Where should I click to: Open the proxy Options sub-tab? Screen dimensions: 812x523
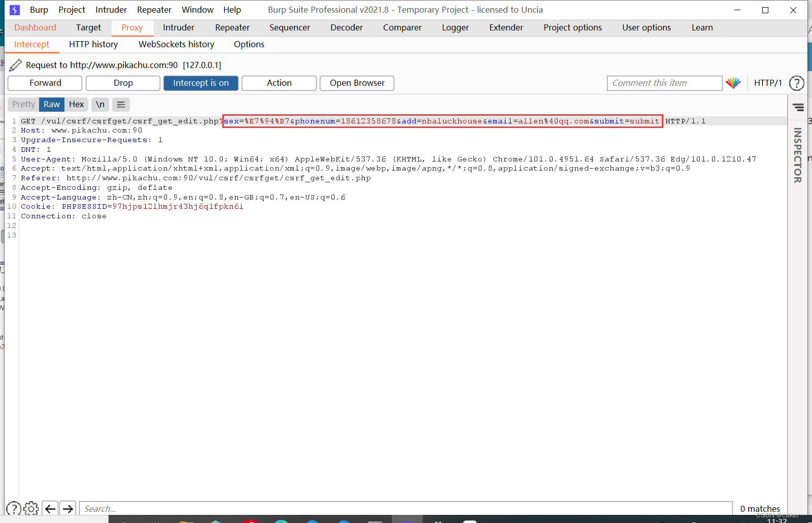249,45
